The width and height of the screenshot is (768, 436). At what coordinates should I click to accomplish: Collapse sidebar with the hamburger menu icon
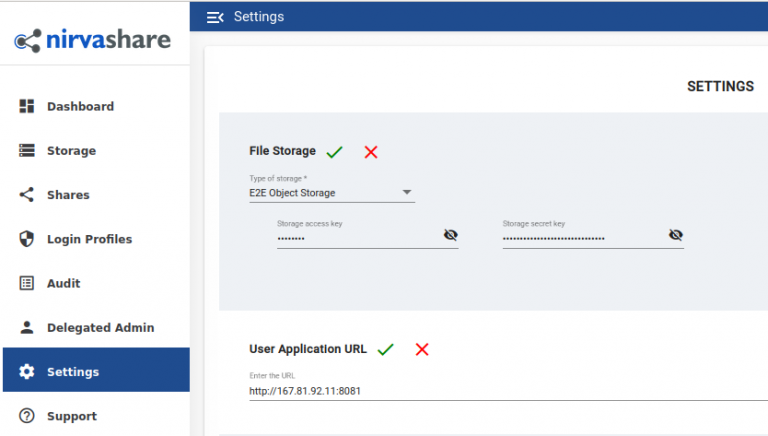215,18
